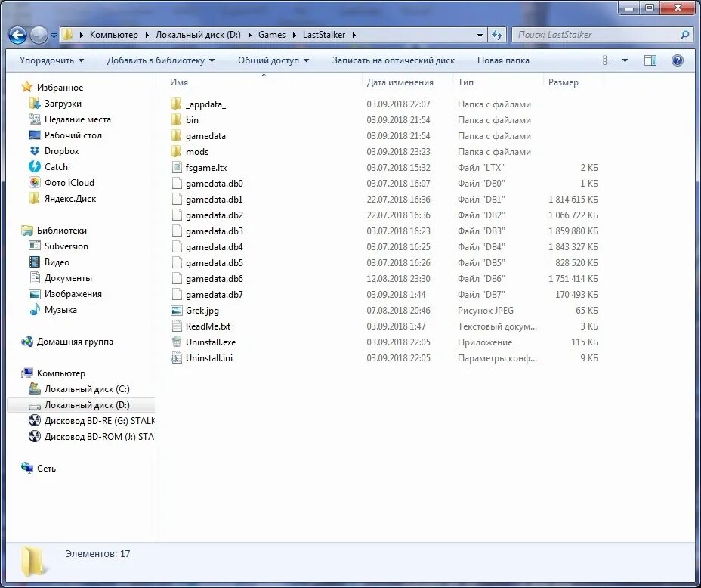Open Недавние места in favorites
The image size is (701, 588).
coord(77,119)
